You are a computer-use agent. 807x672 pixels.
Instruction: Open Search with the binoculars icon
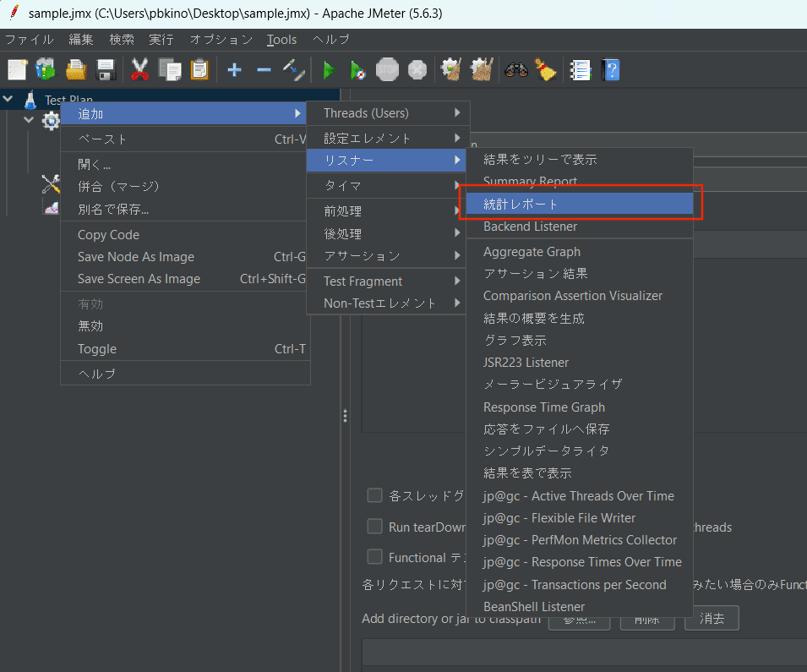click(516, 69)
